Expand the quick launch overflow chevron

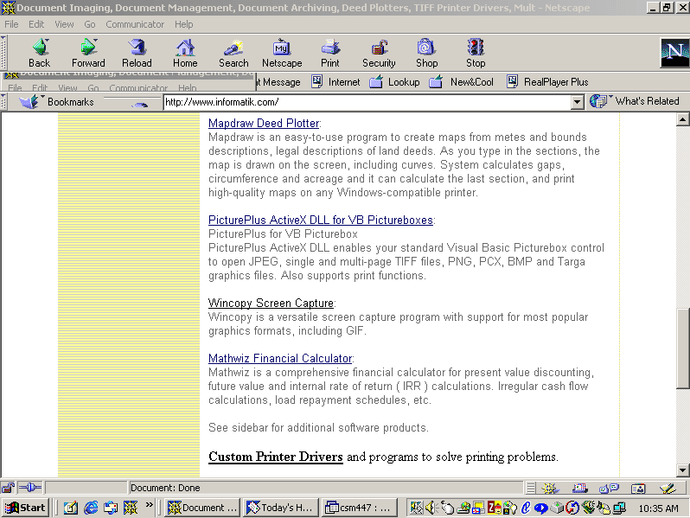[x=149, y=505]
